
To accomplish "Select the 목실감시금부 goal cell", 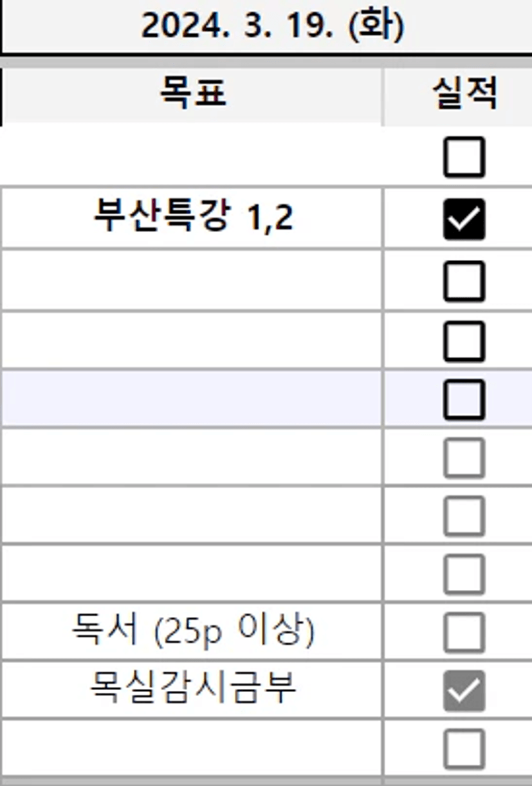I will tap(192, 690).
